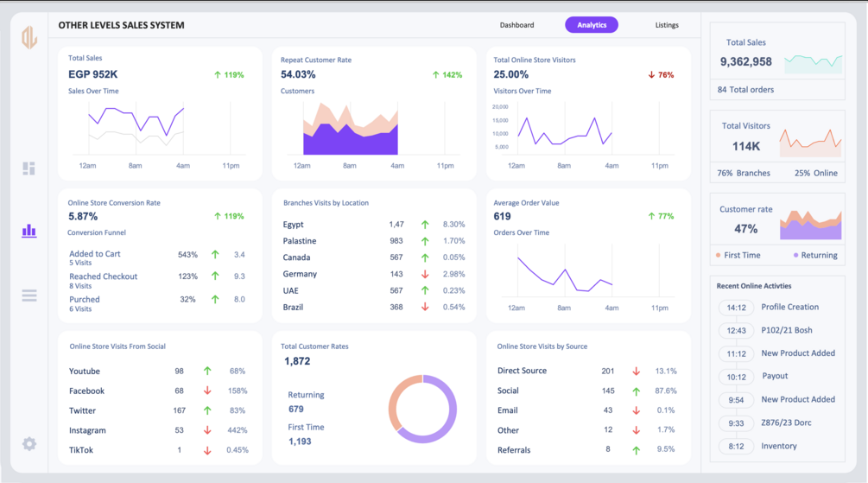This screenshot has height=483, width=868.
Task: Click the Other Levels logo icon
Action: pyautogui.click(x=29, y=38)
